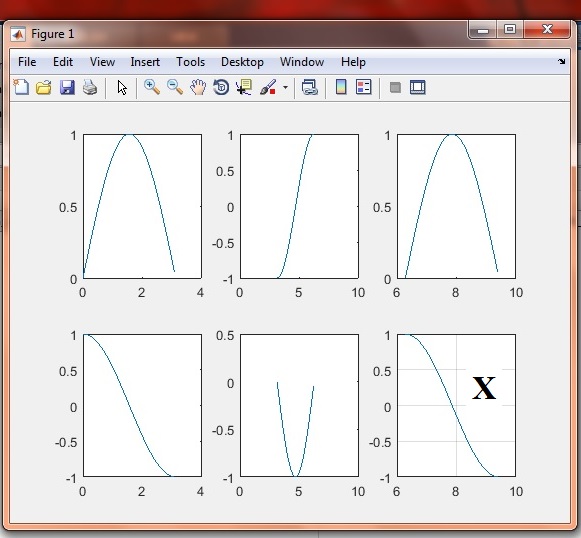Toggle the Edit Plot arrow pointer
This screenshot has height=538, width=581.
pyautogui.click(x=122, y=88)
